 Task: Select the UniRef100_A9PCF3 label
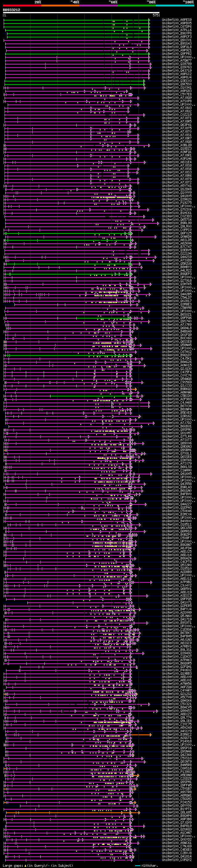[176, 37]
